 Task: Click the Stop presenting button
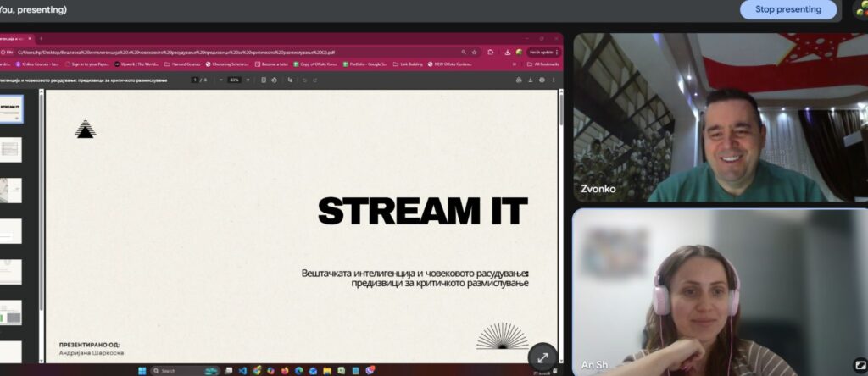(x=787, y=9)
